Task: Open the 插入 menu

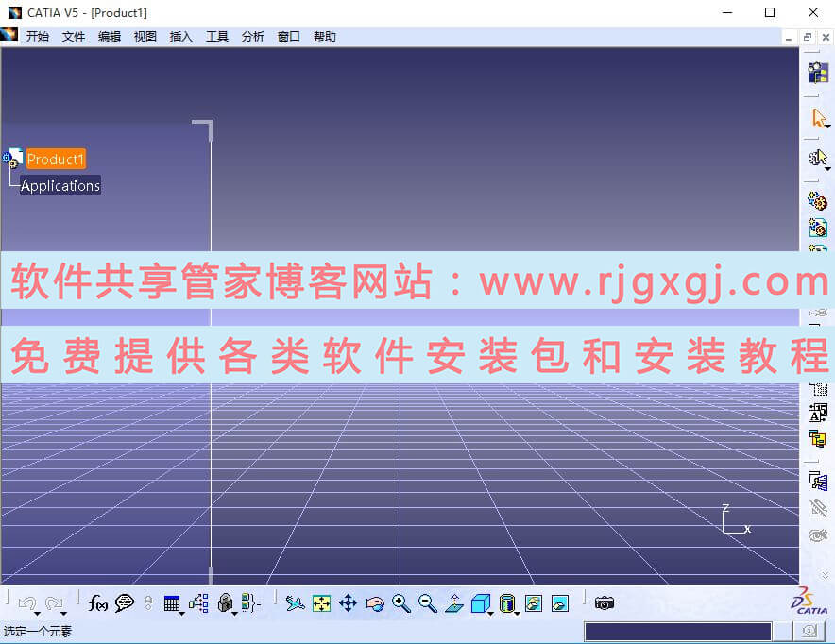Action: pyautogui.click(x=181, y=36)
